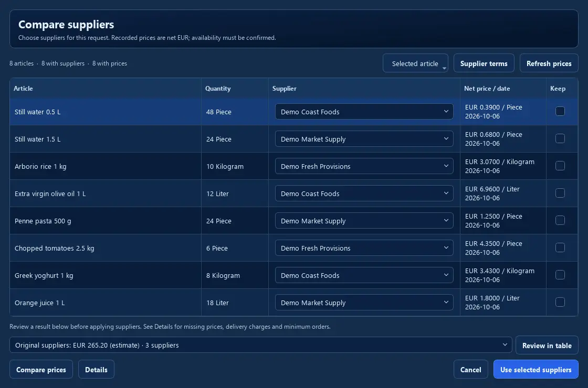Click the 8 with prices summary text

[x=110, y=63]
